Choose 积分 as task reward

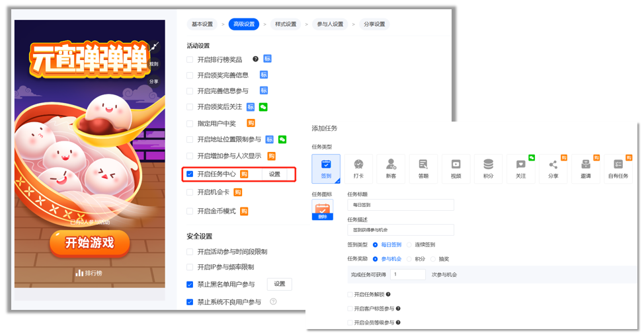pyautogui.click(x=409, y=259)
